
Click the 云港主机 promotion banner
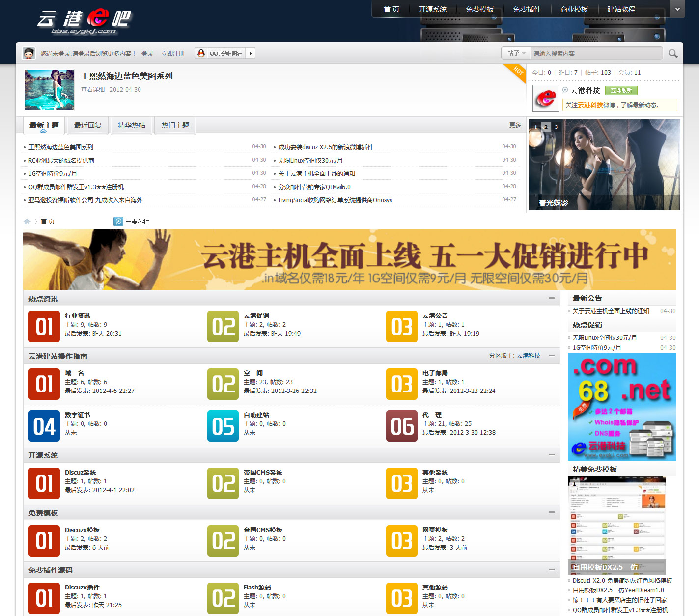click(349, 259)
